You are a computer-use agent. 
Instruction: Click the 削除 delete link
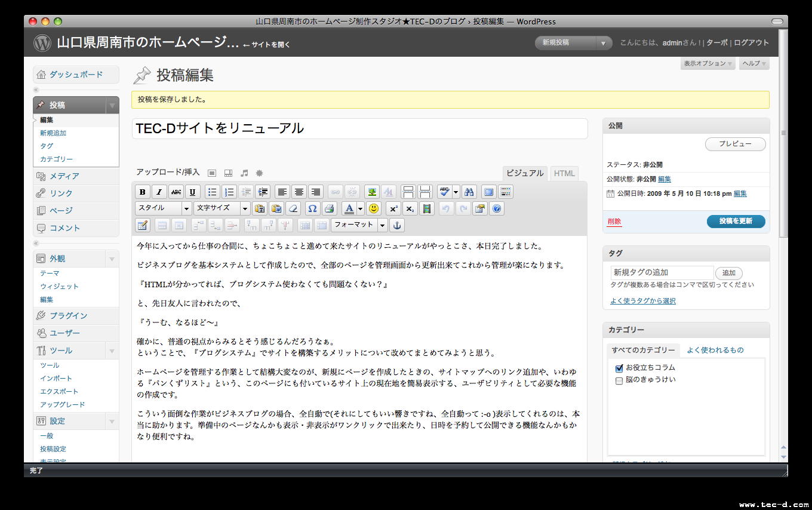coord(614,222)
